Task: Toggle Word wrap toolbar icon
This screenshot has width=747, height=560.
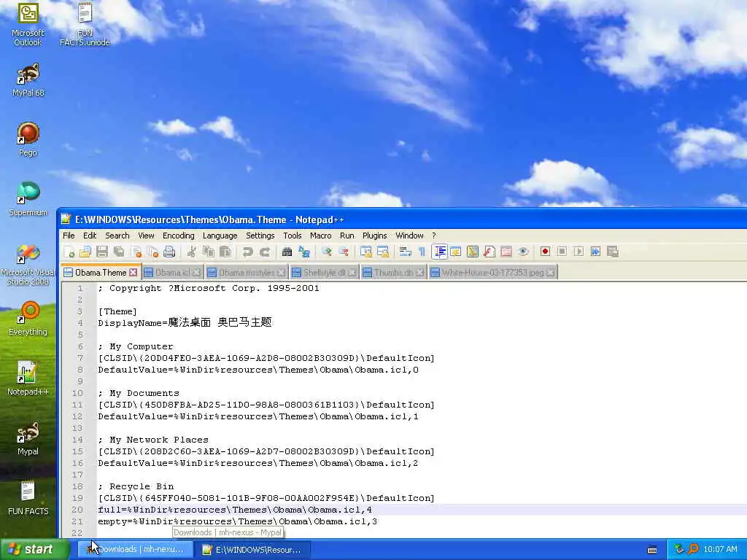Action: click(405, 252)
